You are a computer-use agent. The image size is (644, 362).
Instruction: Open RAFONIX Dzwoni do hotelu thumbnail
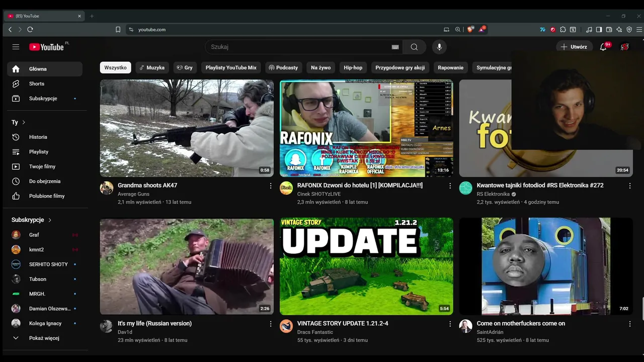coord(366,128)
